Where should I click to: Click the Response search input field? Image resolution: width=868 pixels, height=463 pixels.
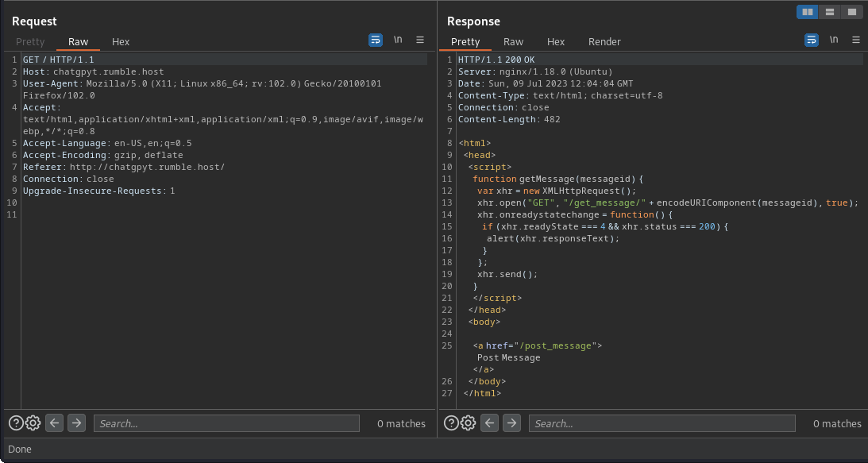click(662, 423)
